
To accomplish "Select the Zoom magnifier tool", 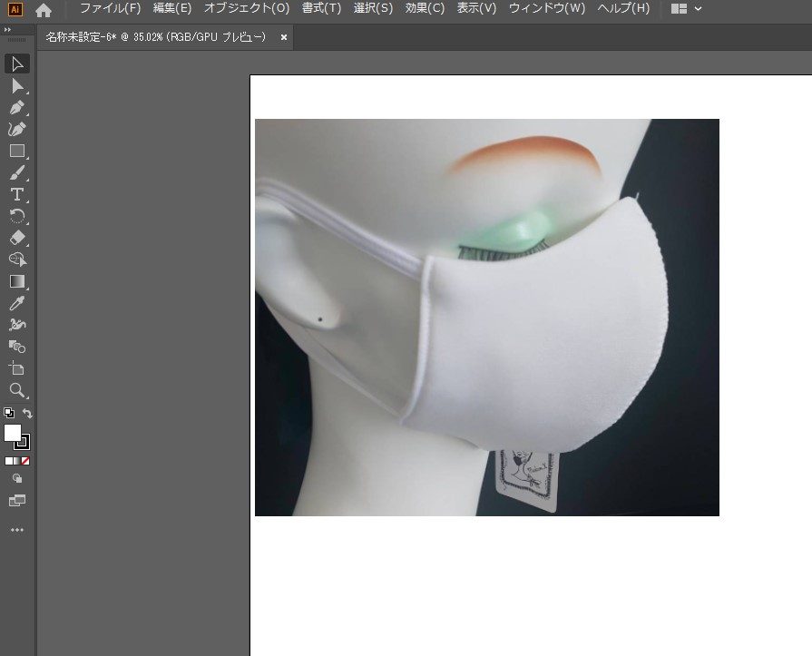I will [x=17, y=390].
